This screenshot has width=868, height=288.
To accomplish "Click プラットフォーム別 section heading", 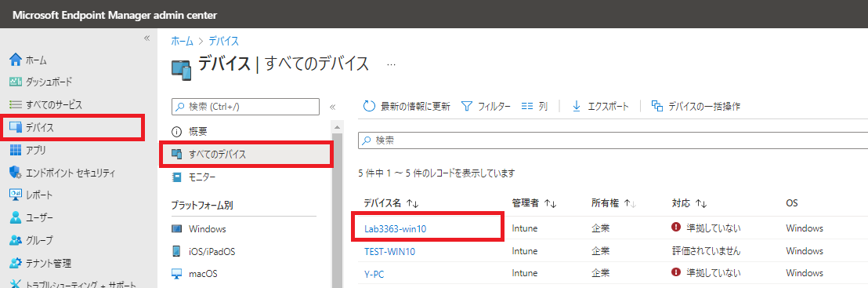I will (202, 206).
